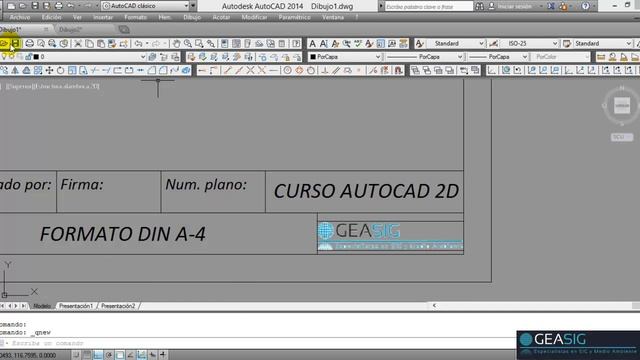This screenshot has height=360, width=640.
Task: Open the Modificar menu
Action: coord(254,17)
